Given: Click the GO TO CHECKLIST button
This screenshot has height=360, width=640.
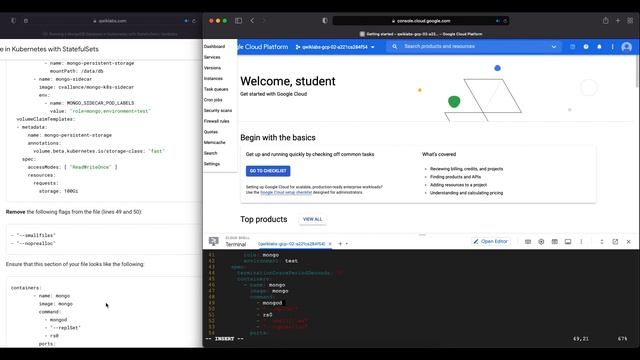Looking at the screenshot, I should point(268,171).
